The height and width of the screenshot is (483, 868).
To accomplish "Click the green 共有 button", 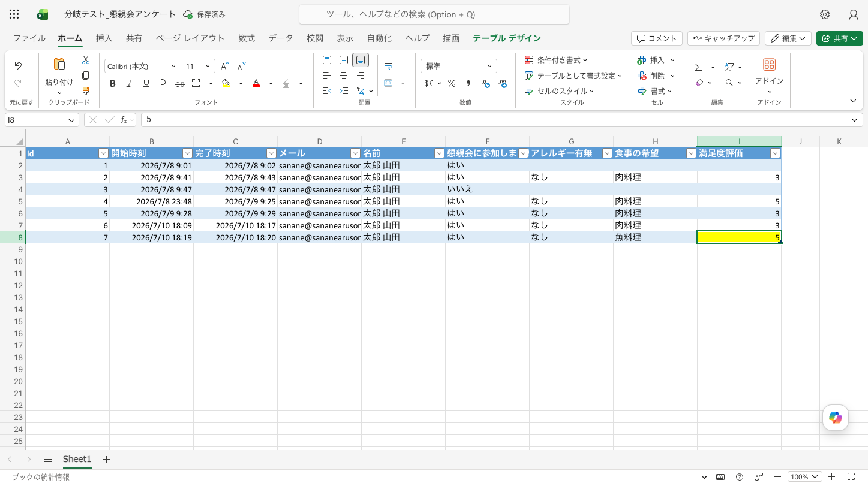I will pos(839,38).
